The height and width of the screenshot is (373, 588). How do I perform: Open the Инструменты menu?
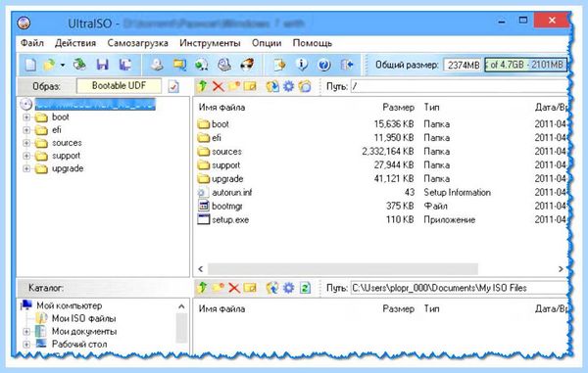[210, 43]
